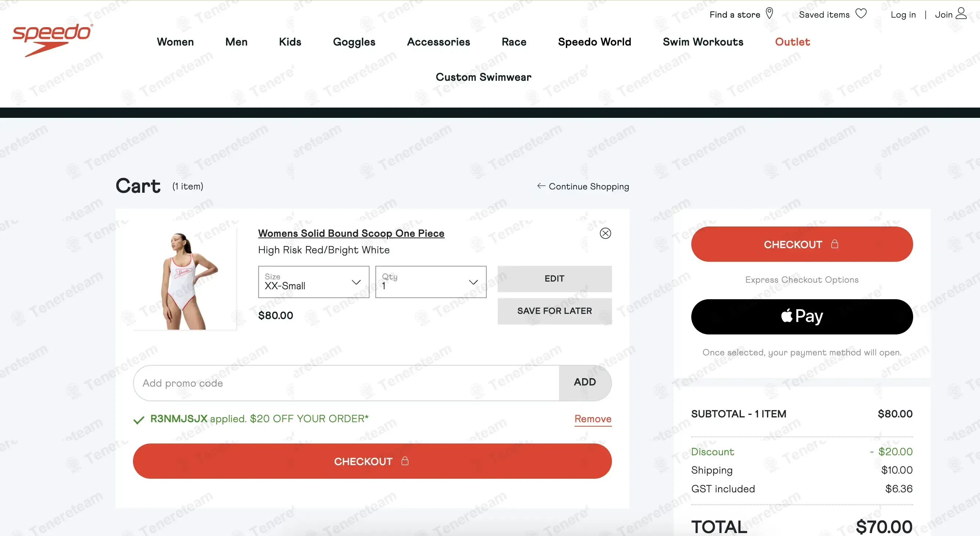980x536 pixels.
Task: Click the Log in link
Action: click(903, 15)
